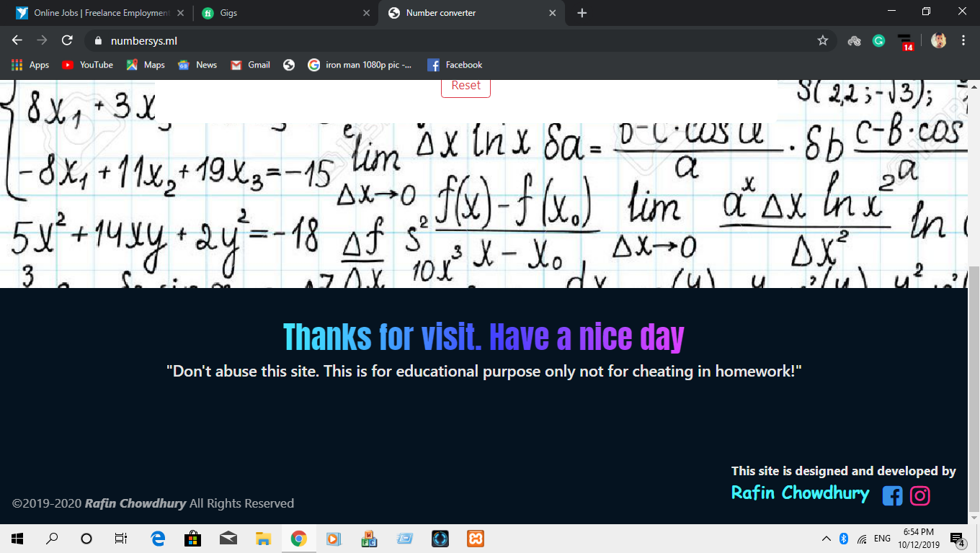Open the XAMPP icon in the taskbar

tap(475, 539)
